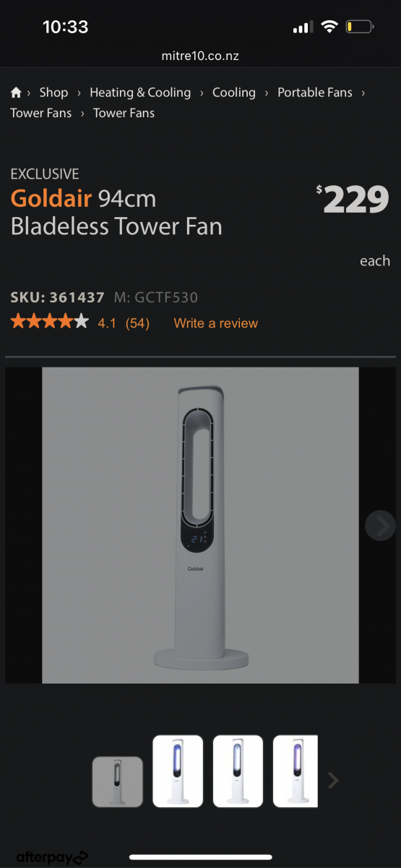
Task: Advance to next product image arrow
Action: [x=381, y=526]
